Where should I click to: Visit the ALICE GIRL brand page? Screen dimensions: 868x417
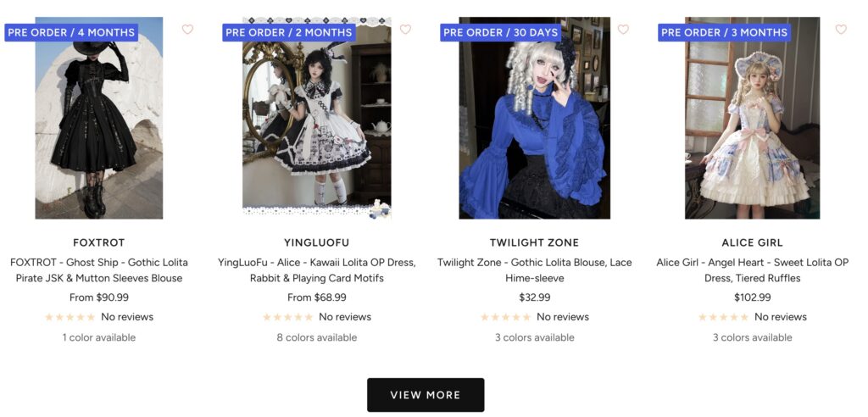click(753, 242)
